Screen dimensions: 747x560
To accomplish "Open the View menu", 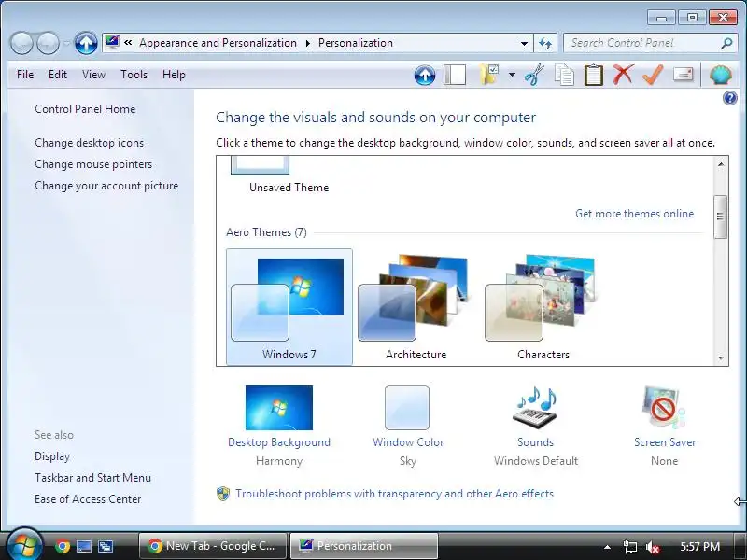I will pyautogui.click(x=93, y=75).
